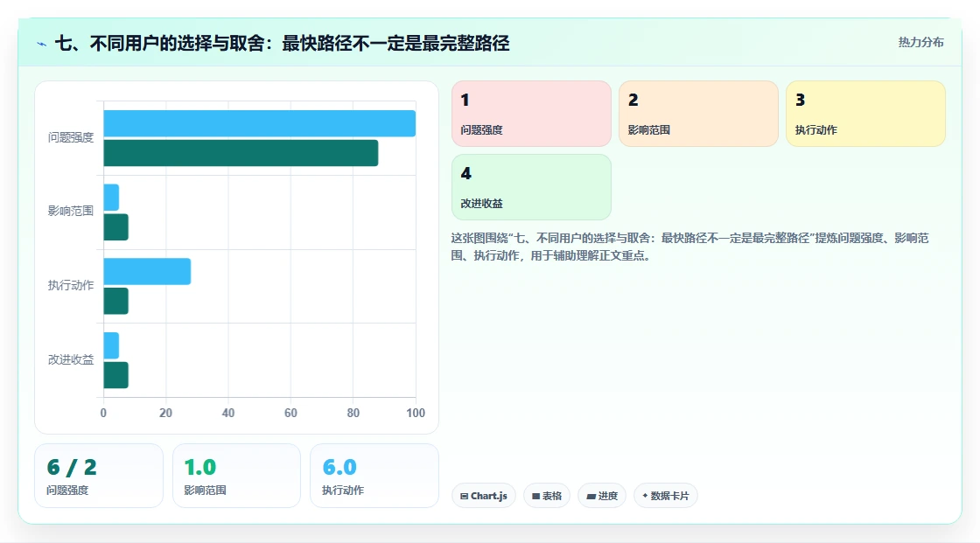The height and width of the screenshot is (543, 980).
Task: Select the Chart.js tag
Action: 484,496
